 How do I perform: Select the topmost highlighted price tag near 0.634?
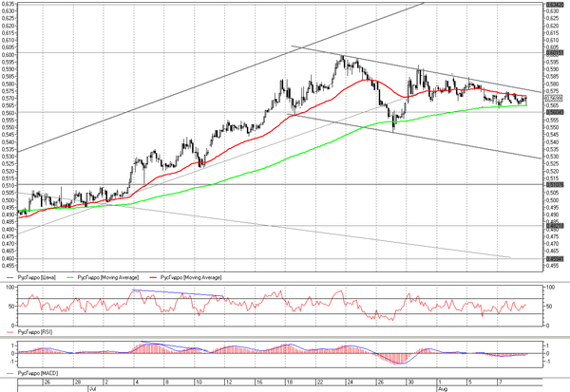coord(555,5)
